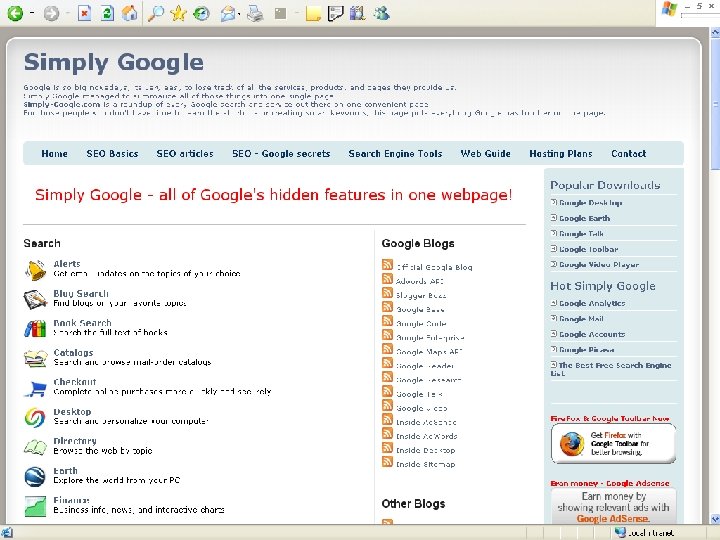Click the gray Forward arrow button
720x540 pixels.
tap(51, 14)
